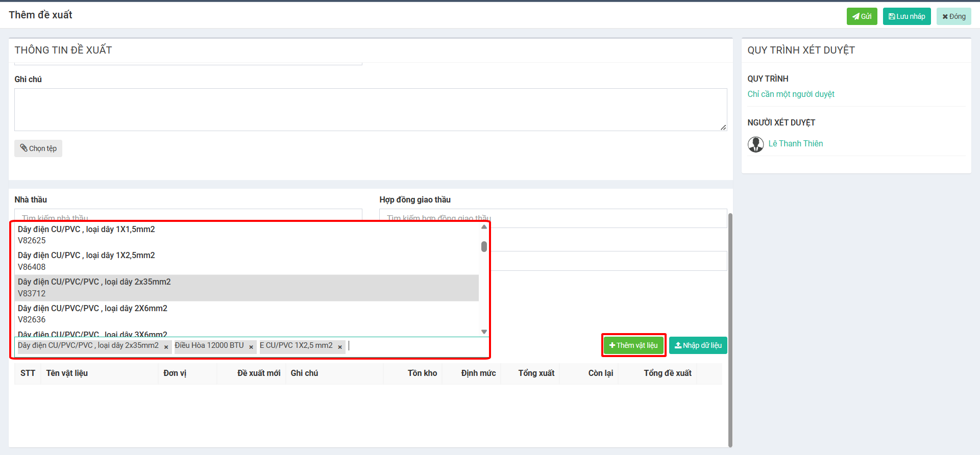Remove the Điều Hòa 12000 BTU tag
This screenshot has height=455, width=980.
click(251, 347)
